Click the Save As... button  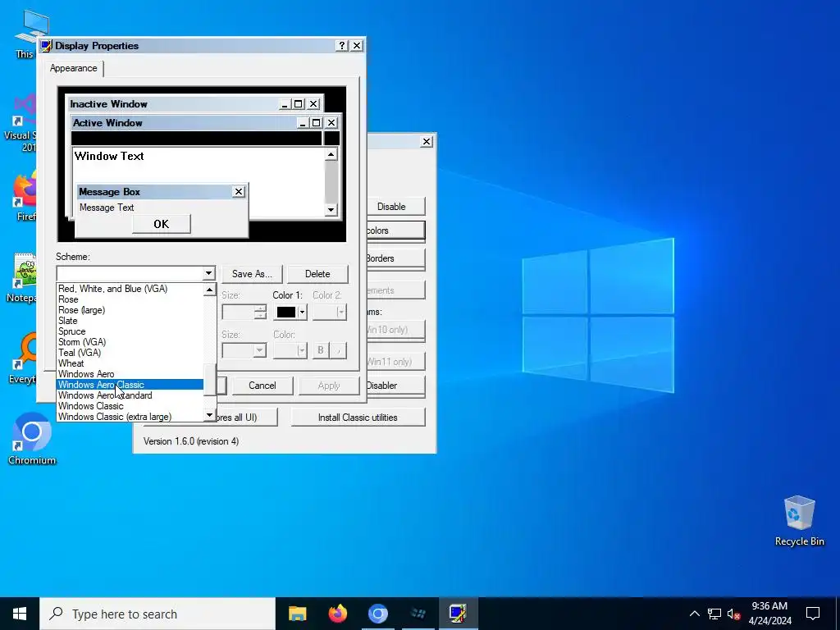pyautogui.click(x=252, y=274)
